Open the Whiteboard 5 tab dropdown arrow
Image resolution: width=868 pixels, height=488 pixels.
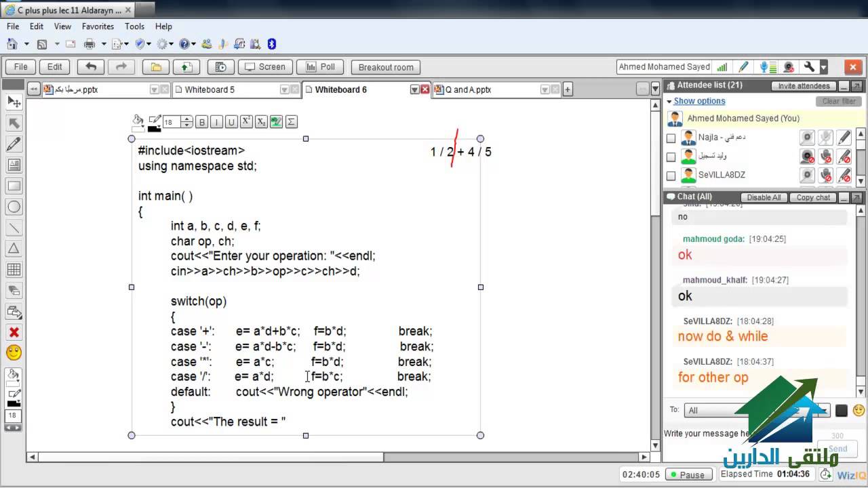(x=285, y=89)
